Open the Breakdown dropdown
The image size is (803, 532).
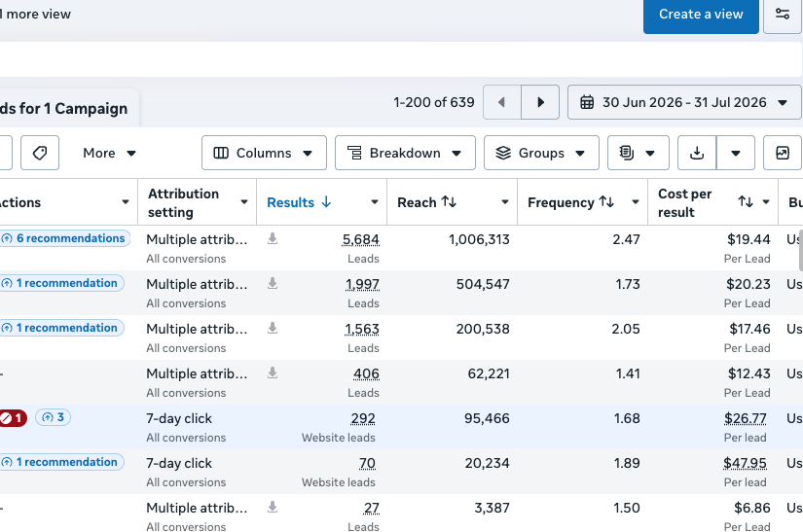point(405,153)
